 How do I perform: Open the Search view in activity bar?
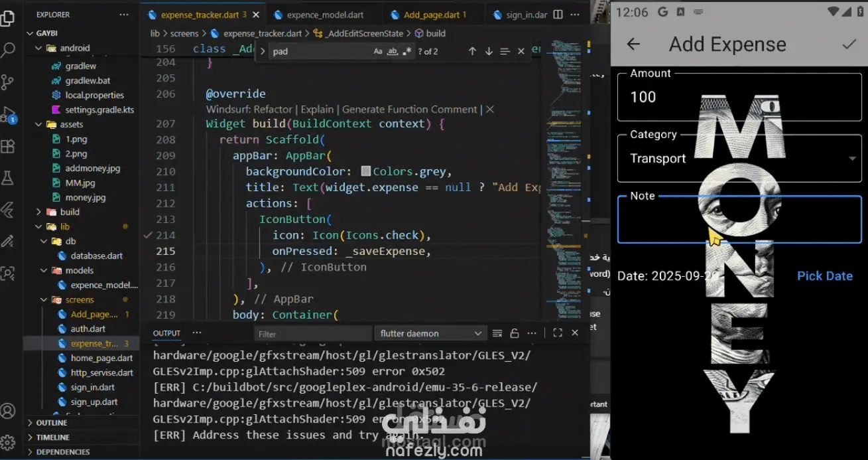8,50
